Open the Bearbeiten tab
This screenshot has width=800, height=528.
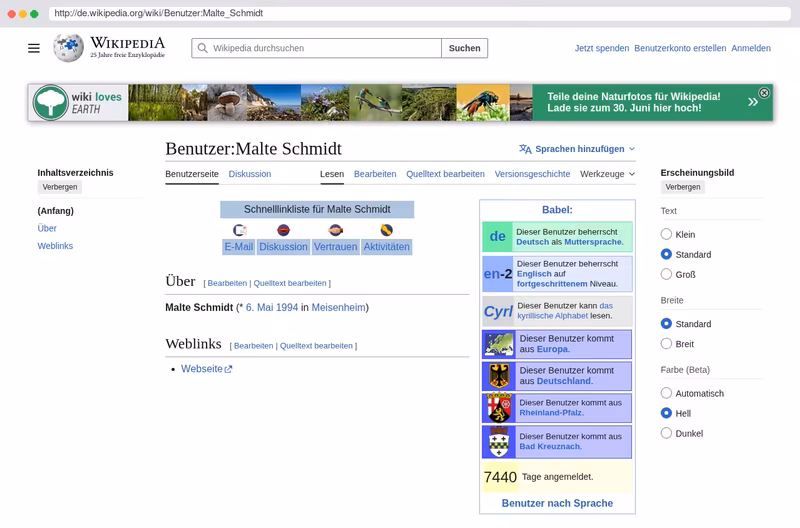[x=375, y=174]
